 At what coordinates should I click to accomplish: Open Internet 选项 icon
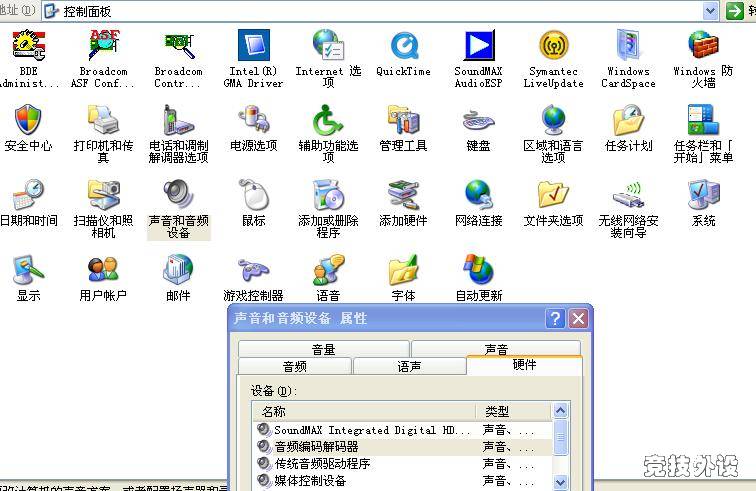[x=328, y=45]
